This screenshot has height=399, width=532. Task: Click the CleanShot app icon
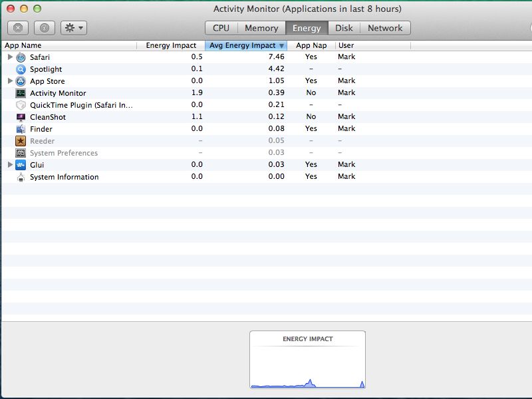[x=21, y=117]
